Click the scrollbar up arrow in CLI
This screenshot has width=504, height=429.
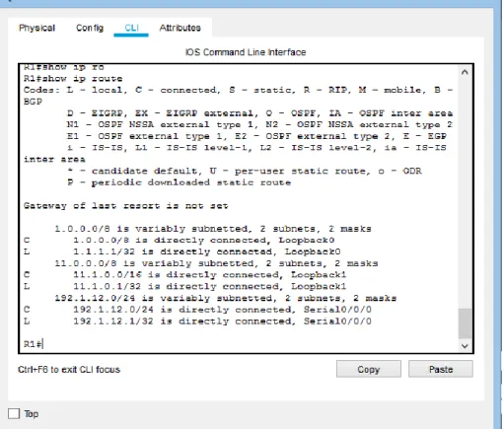click(x=465, y=72)
